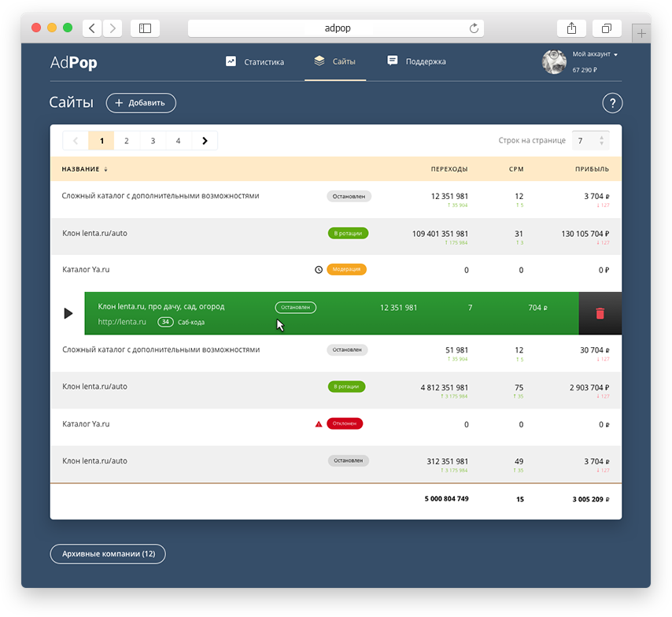Image resolution: width=672 pixels, height=617 pixels.
Task: Delete the highlighted site with trash icon
Action: (600, 313)
